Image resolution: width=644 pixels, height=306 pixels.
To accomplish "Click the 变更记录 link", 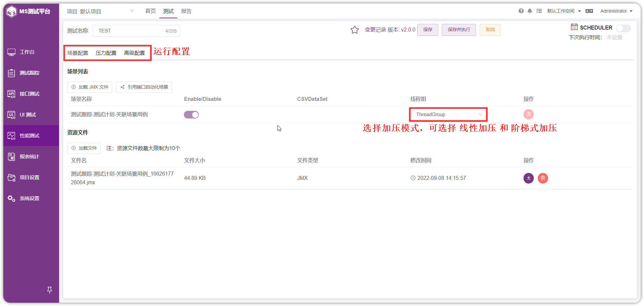I will [x=375, y=30].
